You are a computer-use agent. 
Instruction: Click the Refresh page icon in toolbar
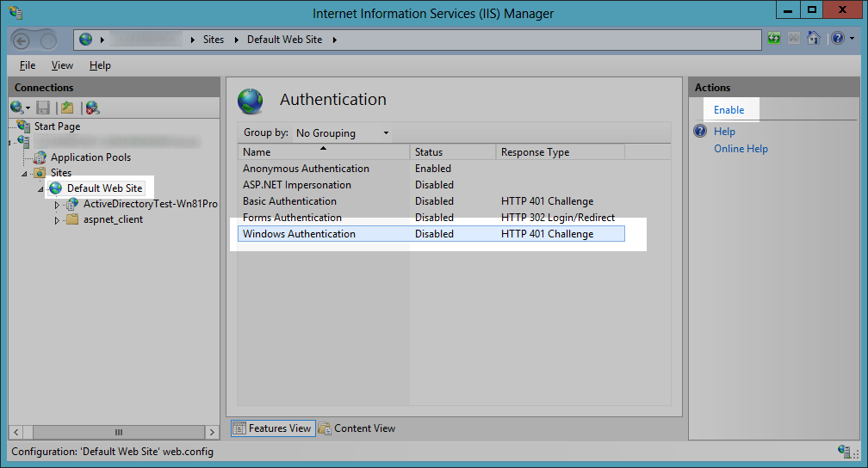(x=774, y=39)
